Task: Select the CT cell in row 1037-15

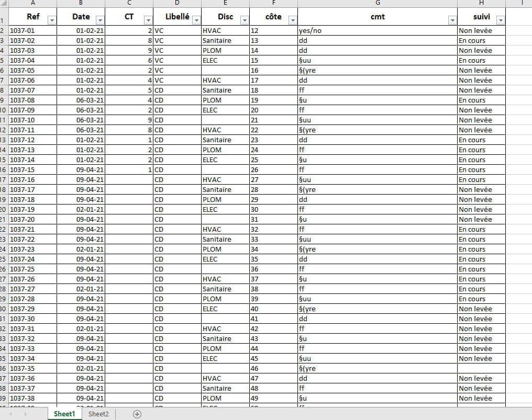Action: click(x=129, y=169)
